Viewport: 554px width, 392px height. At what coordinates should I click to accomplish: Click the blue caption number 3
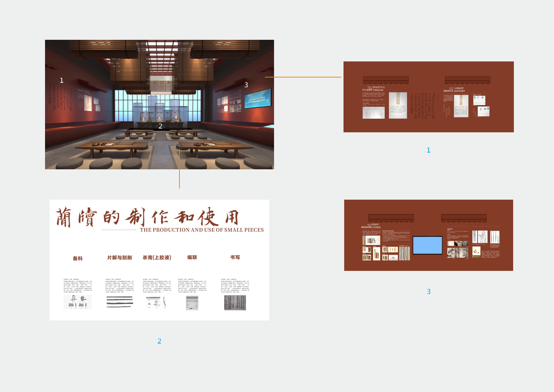click(429, 291)
